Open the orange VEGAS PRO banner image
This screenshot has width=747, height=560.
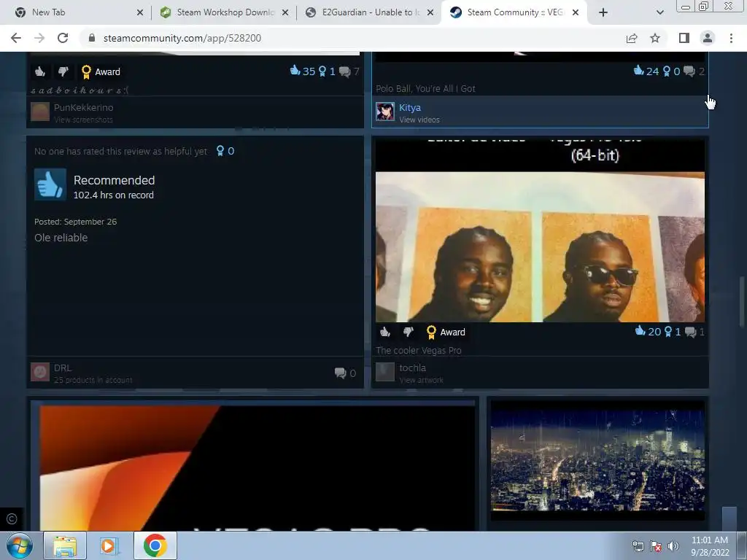pos(257,468)
